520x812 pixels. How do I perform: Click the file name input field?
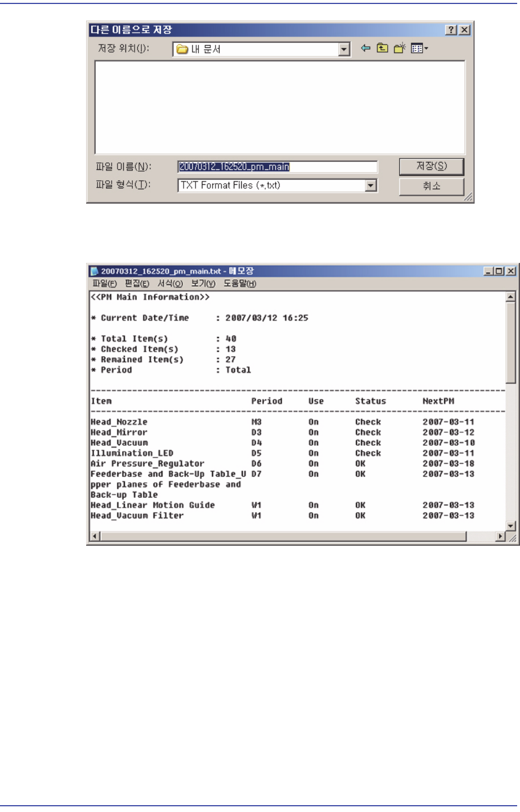[277, 167]
